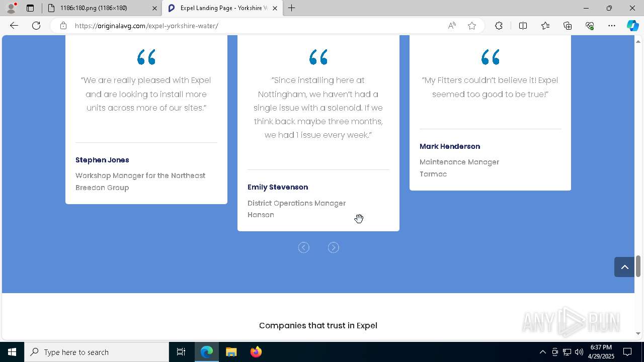Click the page vertical scrollbar thumb
Image resolution: width=644 pixels, height=362 pixels.
click(638, 266)
